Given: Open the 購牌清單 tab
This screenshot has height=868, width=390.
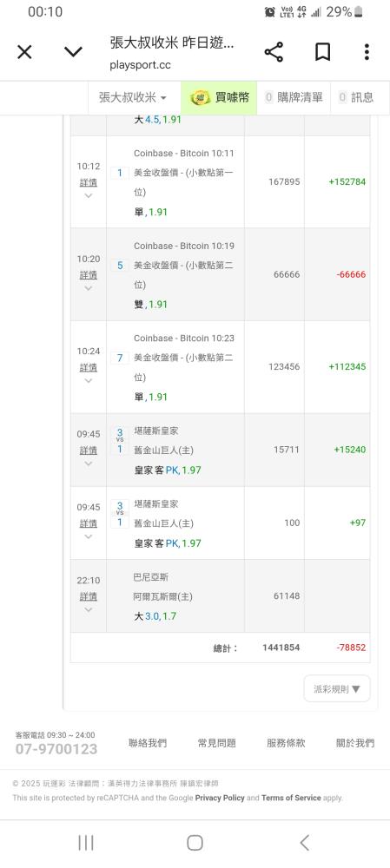Looking at the screenshot, I should [294, 97].
